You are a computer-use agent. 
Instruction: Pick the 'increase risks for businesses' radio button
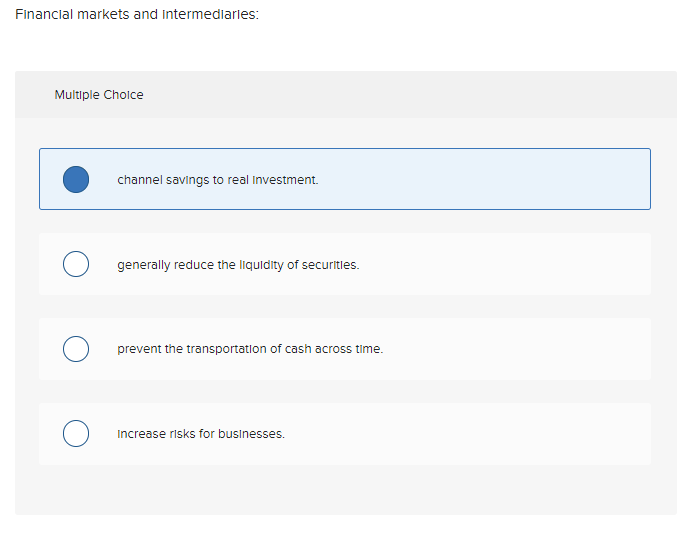[76, 433]
